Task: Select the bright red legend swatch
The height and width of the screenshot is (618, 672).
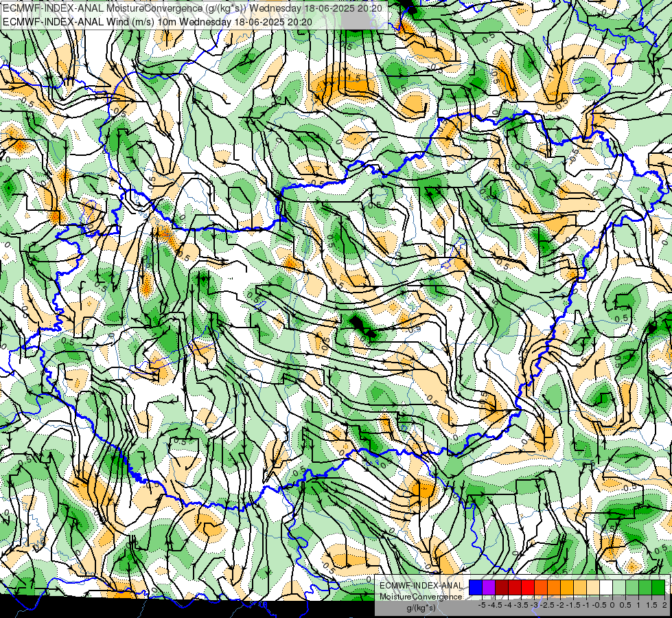Action: [x=528, y=588]
